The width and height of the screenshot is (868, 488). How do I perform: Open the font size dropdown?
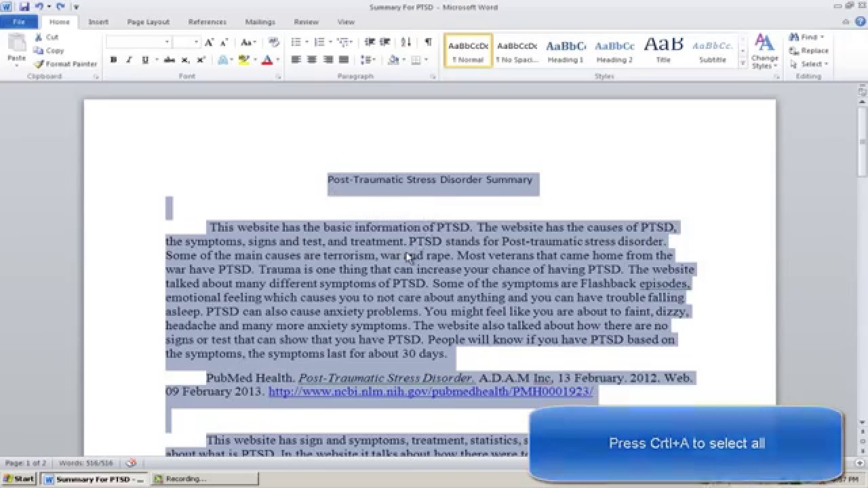pyautogui.click(x=195, y=42)
